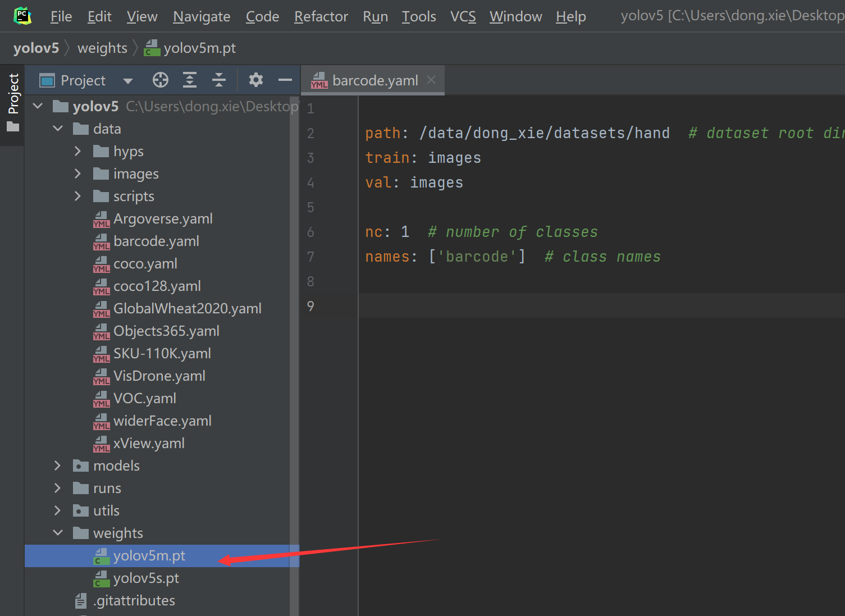Open the VCS menu
The image size is (845, 616).
click(463, 17)
